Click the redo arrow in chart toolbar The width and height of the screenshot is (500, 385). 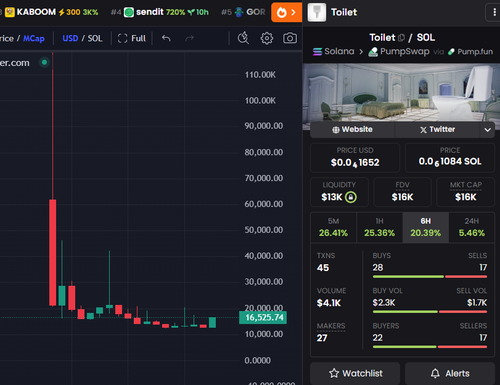(189, 38)
